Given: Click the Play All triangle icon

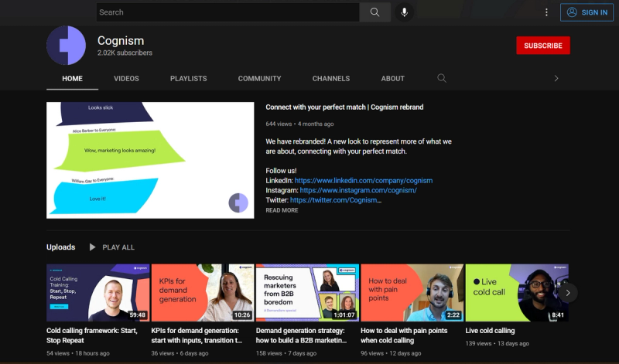Looking at the screenshot, I should (92, 247).
